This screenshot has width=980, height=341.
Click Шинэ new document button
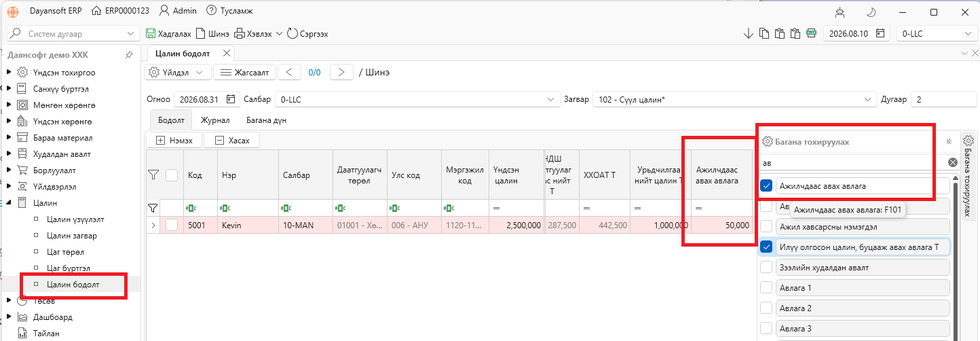coord(212,33)
